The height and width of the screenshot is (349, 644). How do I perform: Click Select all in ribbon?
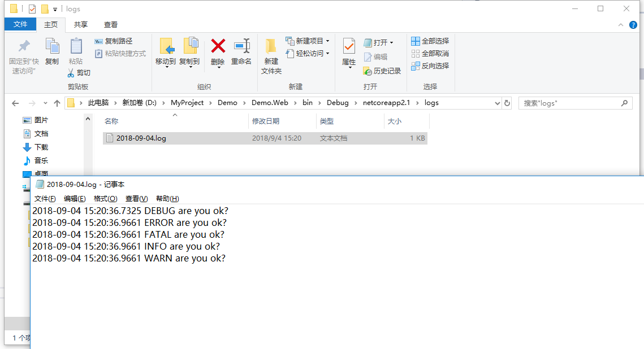[430, 41]
